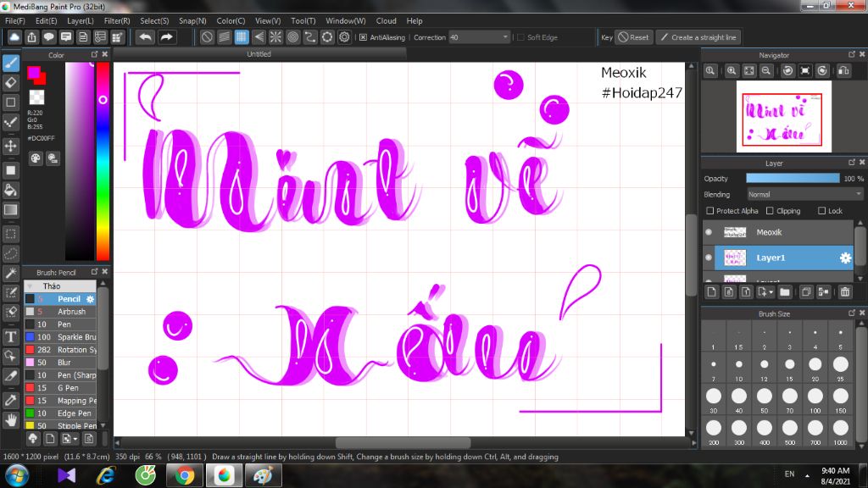
Task: Open Internet Explorer from taskbar
Action: (106, 475)
